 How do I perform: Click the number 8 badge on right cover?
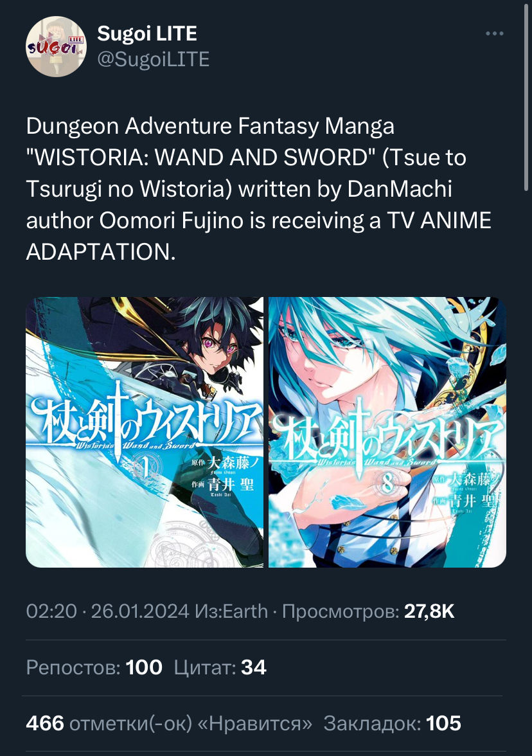click(388, 482)
